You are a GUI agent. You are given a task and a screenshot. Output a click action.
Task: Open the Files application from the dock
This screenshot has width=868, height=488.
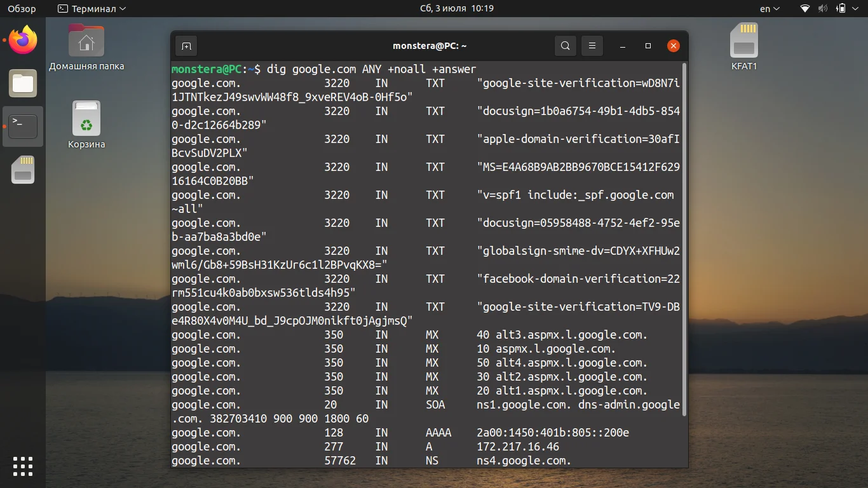click(x=23, y=83)
